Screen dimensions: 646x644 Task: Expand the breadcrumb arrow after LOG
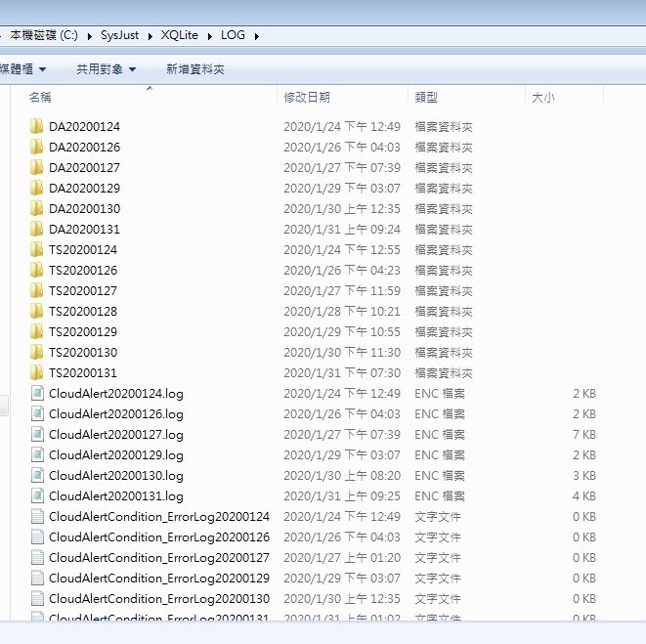coord(256,36)
